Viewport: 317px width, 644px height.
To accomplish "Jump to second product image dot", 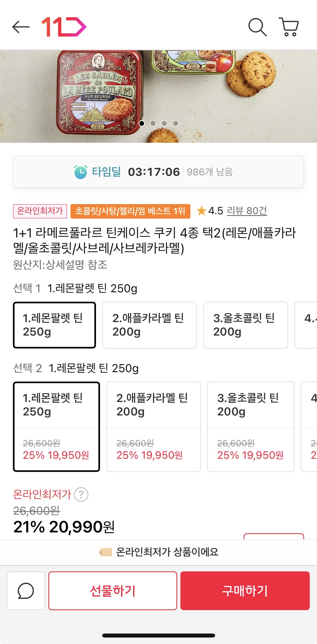I will (153, 123).
